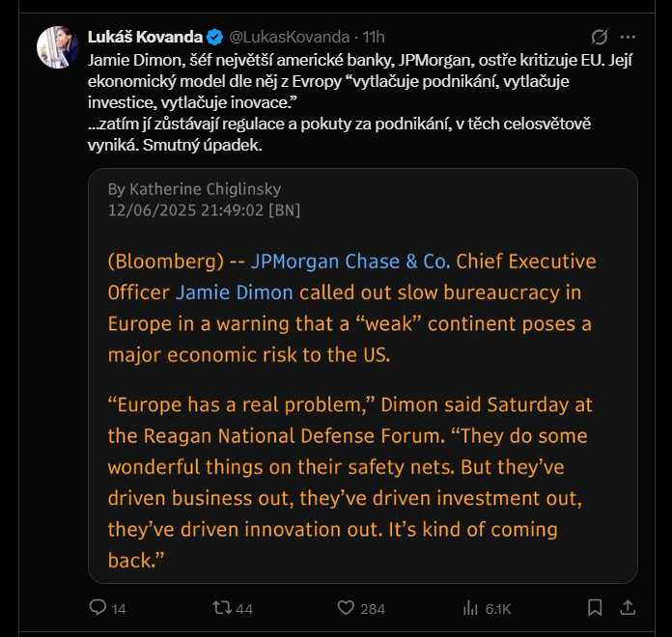Click the 11h timestamp
Screen dimensions: 672x637
pos(374,38)
